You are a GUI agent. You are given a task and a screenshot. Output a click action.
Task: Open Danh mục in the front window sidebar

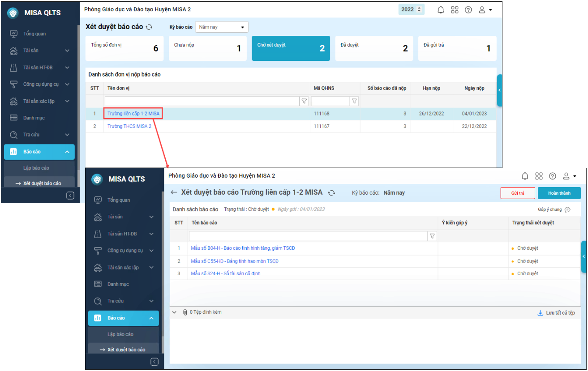tap(118, 284)
